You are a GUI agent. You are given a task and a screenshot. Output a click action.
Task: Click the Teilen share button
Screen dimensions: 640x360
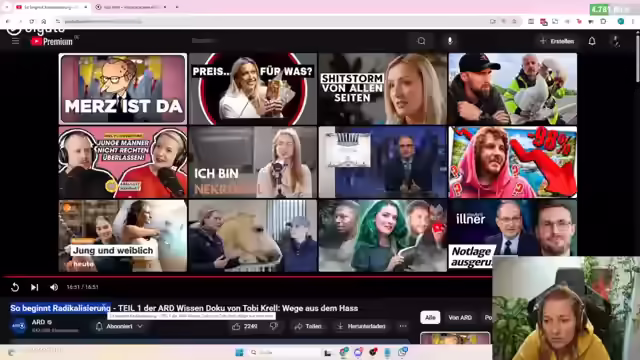[308, 326]
